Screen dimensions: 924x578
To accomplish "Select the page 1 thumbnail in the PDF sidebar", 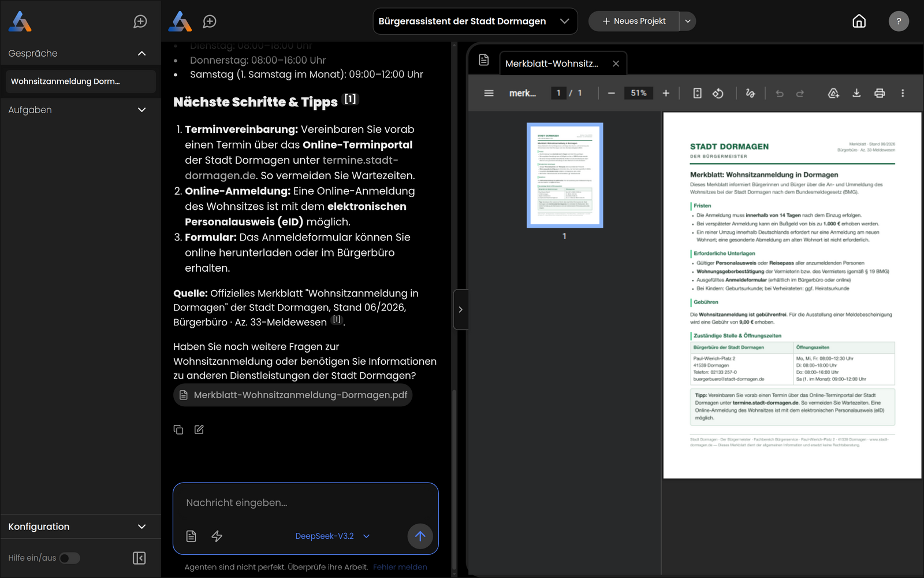I will click(x=565, y=175).
